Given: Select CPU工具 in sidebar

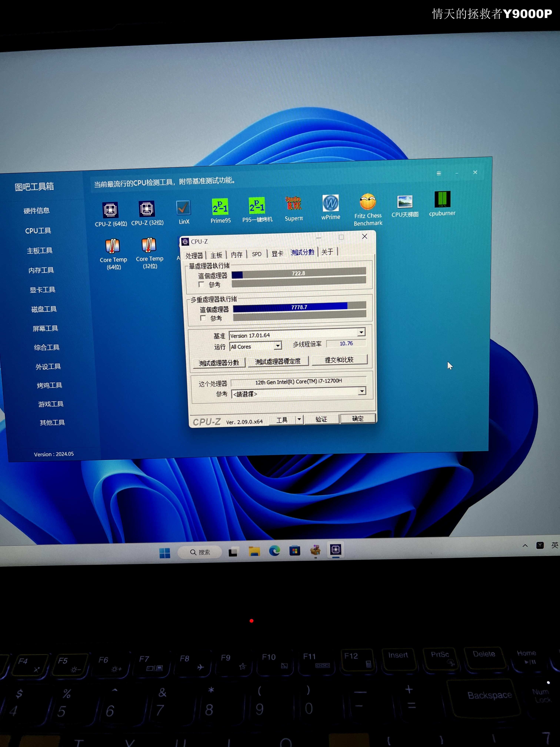Looking at the screenshot, I should click(38, 231).
